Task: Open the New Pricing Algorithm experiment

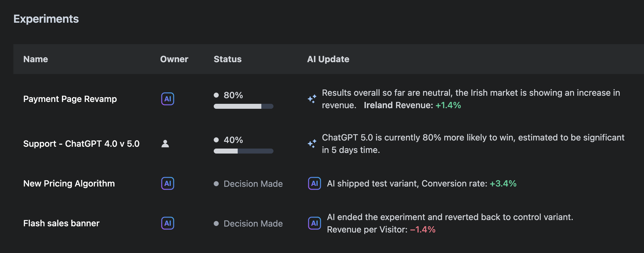Action: 69,183
